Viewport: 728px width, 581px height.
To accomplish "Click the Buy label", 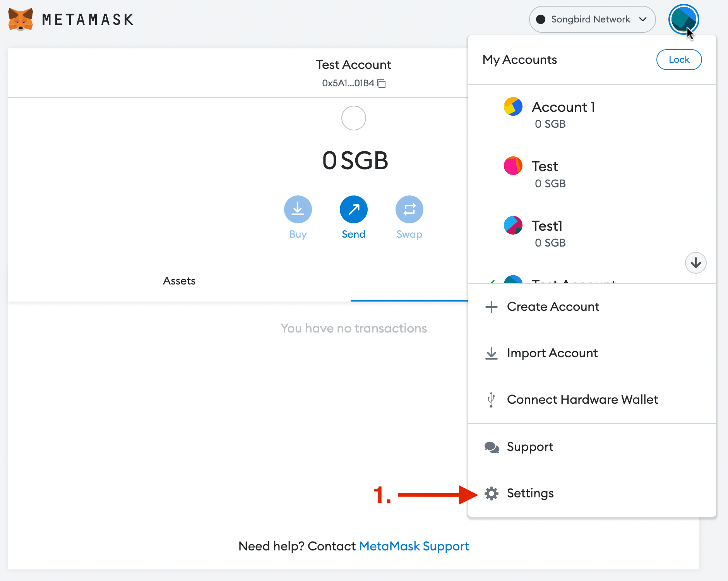I will point(298,234).
